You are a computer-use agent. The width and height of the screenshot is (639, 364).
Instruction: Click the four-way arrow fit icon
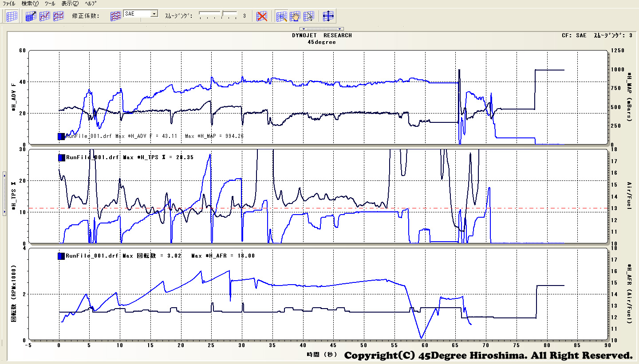tap(328, 16)
